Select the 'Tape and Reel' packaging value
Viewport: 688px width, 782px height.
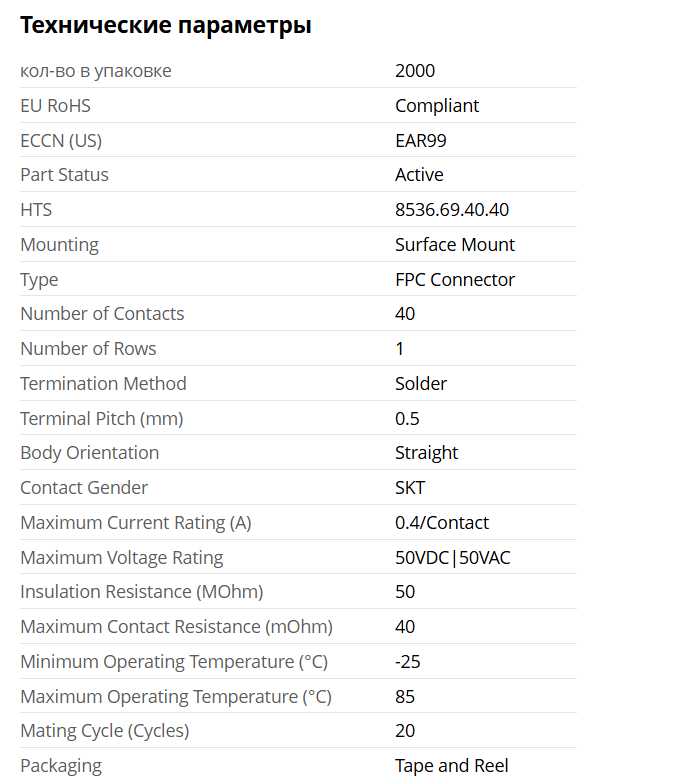click(x=451, y=766)
